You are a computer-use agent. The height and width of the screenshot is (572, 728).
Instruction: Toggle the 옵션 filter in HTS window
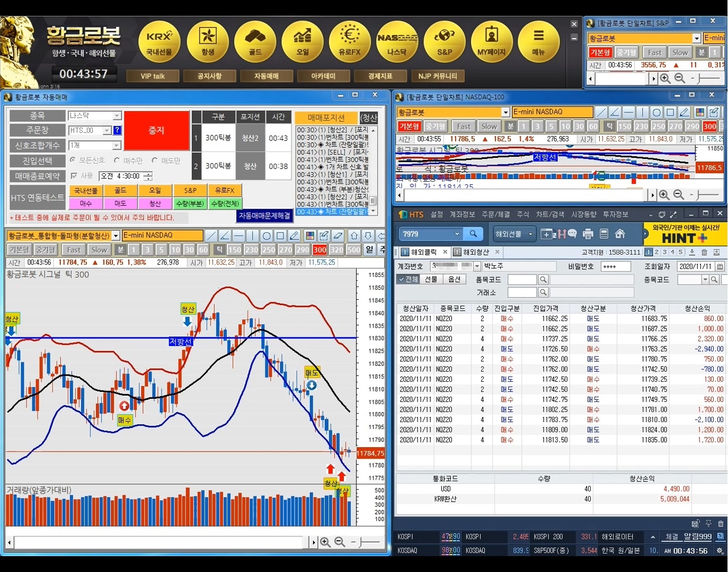point(454,279)
